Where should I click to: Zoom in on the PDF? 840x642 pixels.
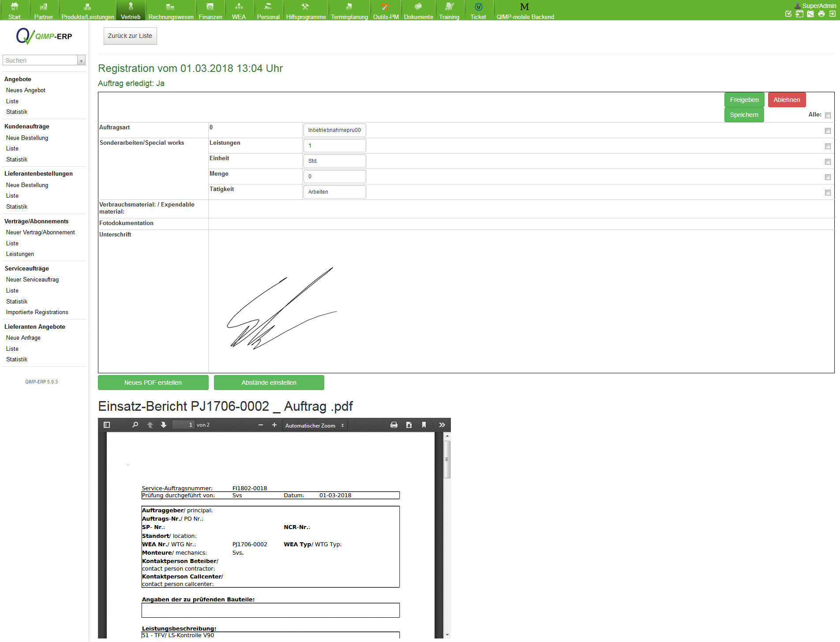point(274,425)
